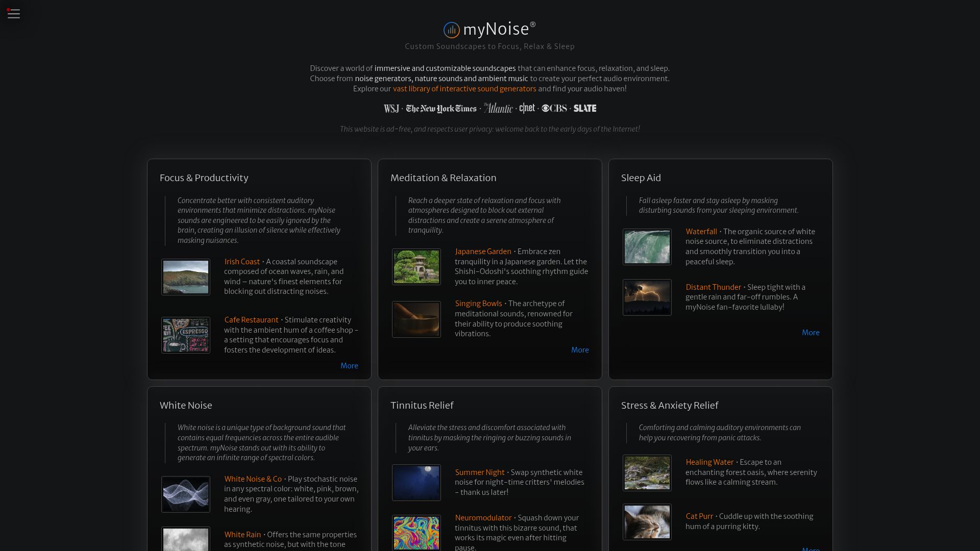Expand More in Sleep Aid section
The width and height of the screenshot is (980, 551).
click(x=811, y=333)
